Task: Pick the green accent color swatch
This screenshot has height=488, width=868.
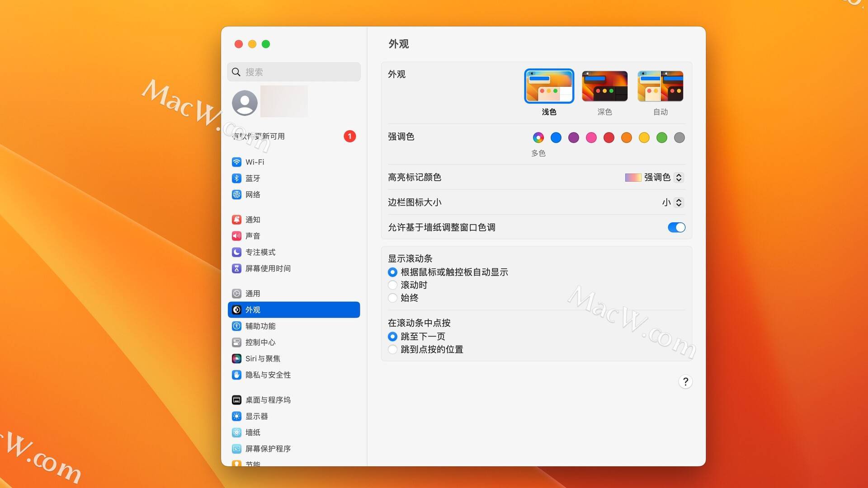Action: (x=661, y=137)
